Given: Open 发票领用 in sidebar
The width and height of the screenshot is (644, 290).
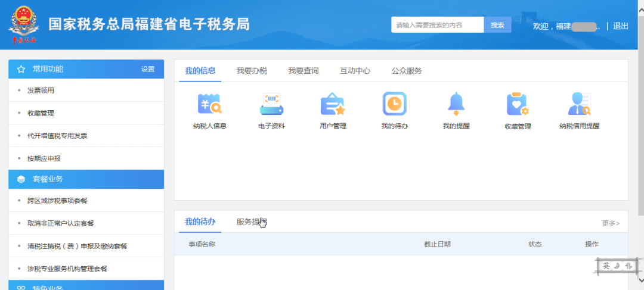Looking at the screenshot, I should 41,91.
